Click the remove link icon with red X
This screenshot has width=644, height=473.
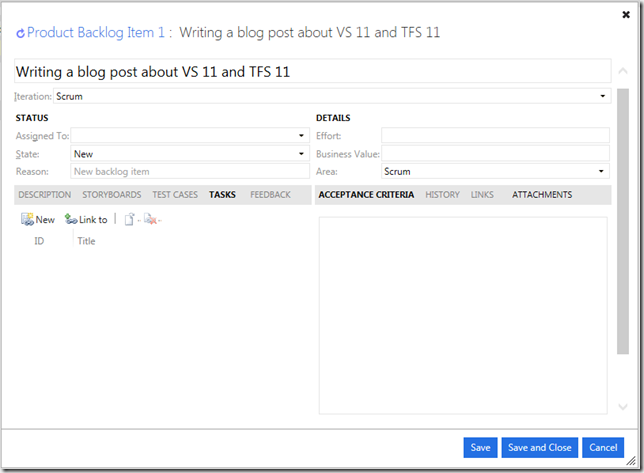(x=151, y=220)
